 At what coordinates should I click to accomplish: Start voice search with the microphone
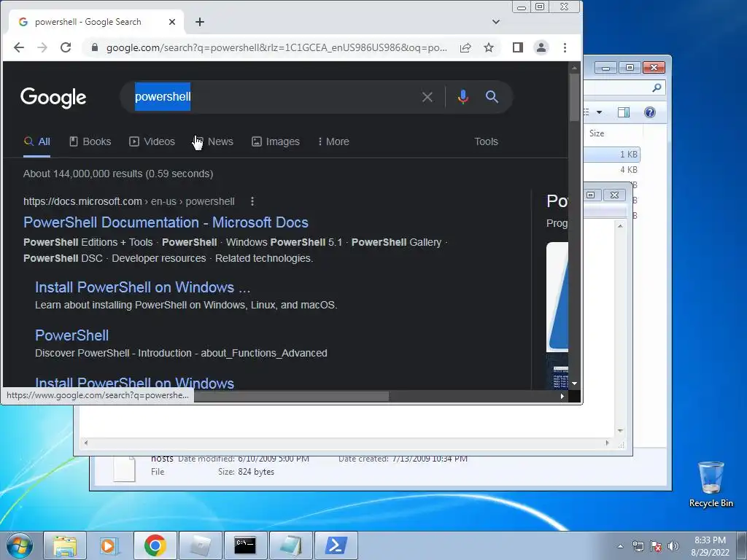click(462, 97)
